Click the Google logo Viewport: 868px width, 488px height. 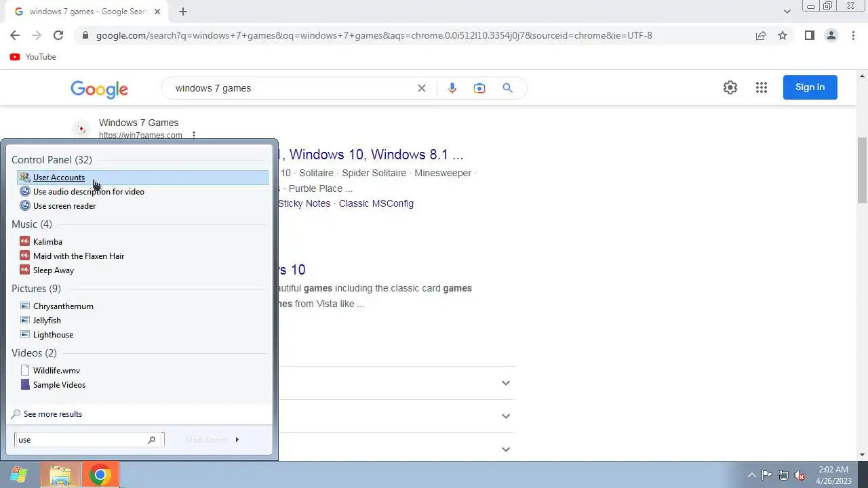pyautogui.click(x=99, y=89)
